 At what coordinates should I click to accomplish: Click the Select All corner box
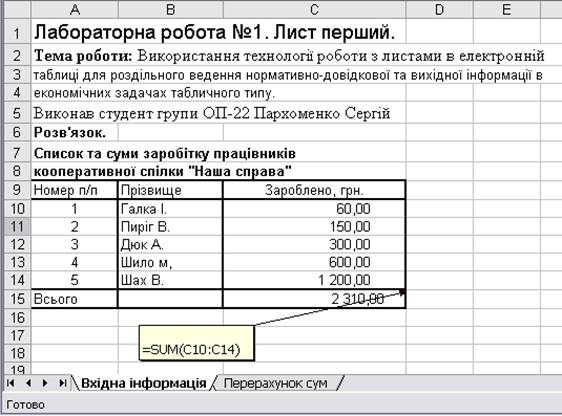pyautogui.click(x=17, y=9)
